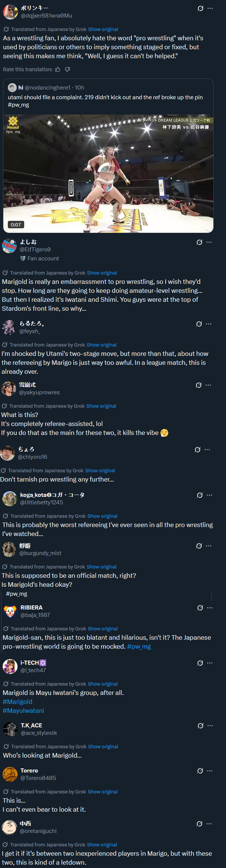Viewport: 226px width, 868px height.
Task: Open more options on よしお's reply
Action: 209,242
